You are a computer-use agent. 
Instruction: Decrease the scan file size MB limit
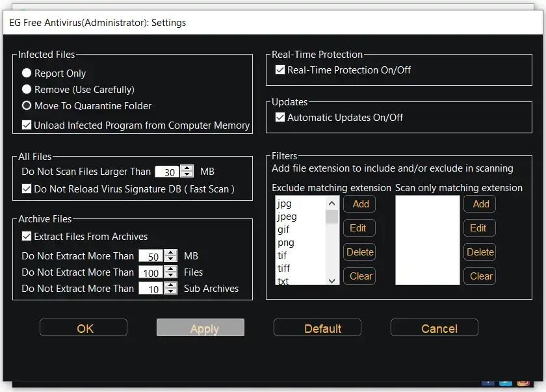[x=187, y=174]
